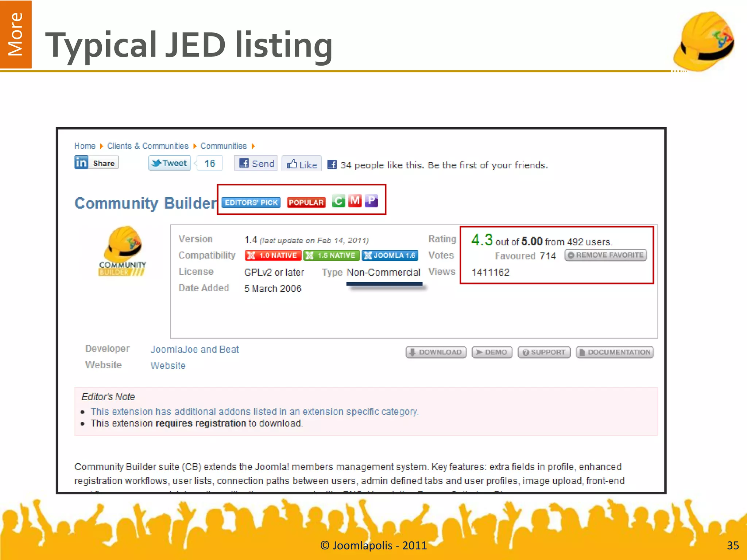This screenshot has height=560, width=747.
Task: Click the Facebook Like thumbs-up button
Action: point(302,164)
